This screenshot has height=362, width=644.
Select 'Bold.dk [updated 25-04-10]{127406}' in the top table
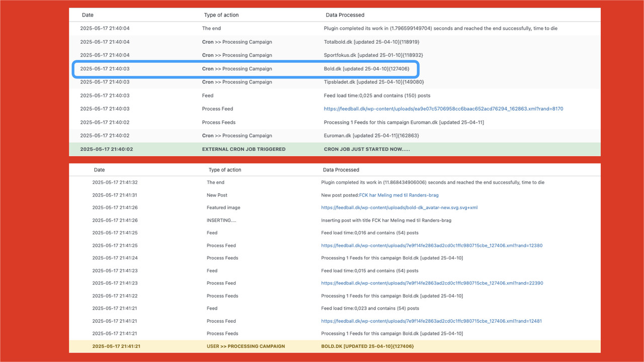[367, 68]
